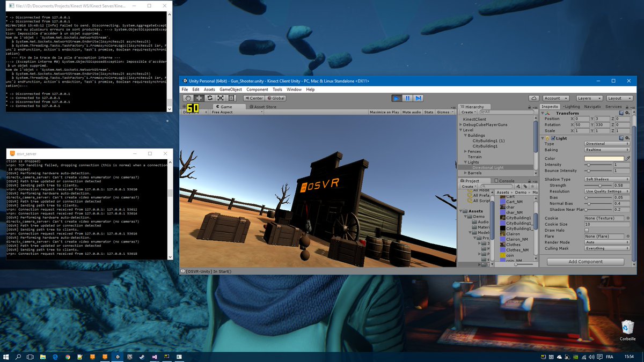The height and width of the screenshot is (362, 644).
Task: Open Visual Studio from the taskbar
Action: (155, 357)
